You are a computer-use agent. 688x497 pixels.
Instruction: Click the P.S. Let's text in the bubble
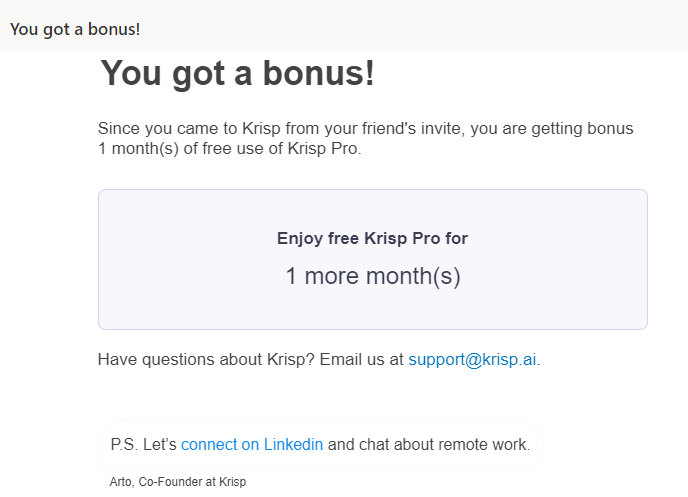pos(143,444)
